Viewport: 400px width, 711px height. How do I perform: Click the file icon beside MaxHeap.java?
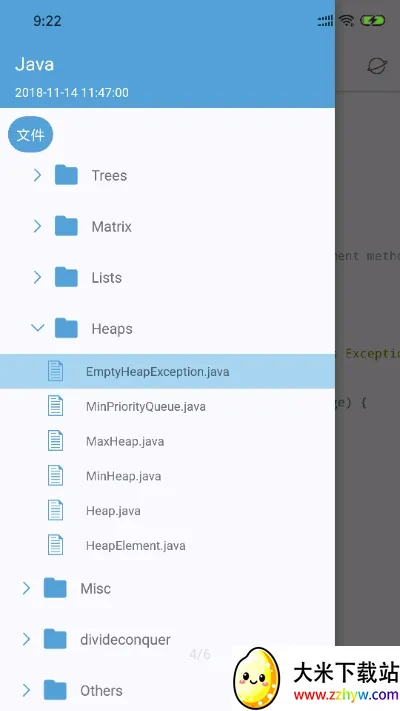point(55,441)
